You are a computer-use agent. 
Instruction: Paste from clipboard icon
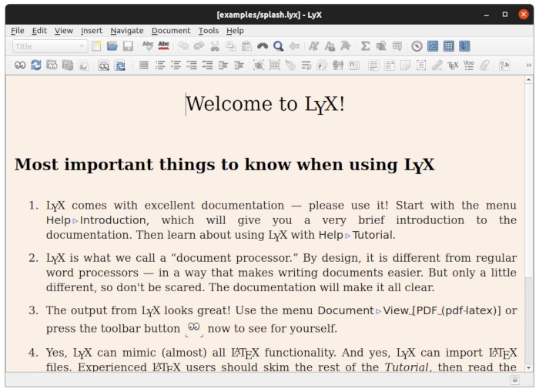[x=246, y=46]
